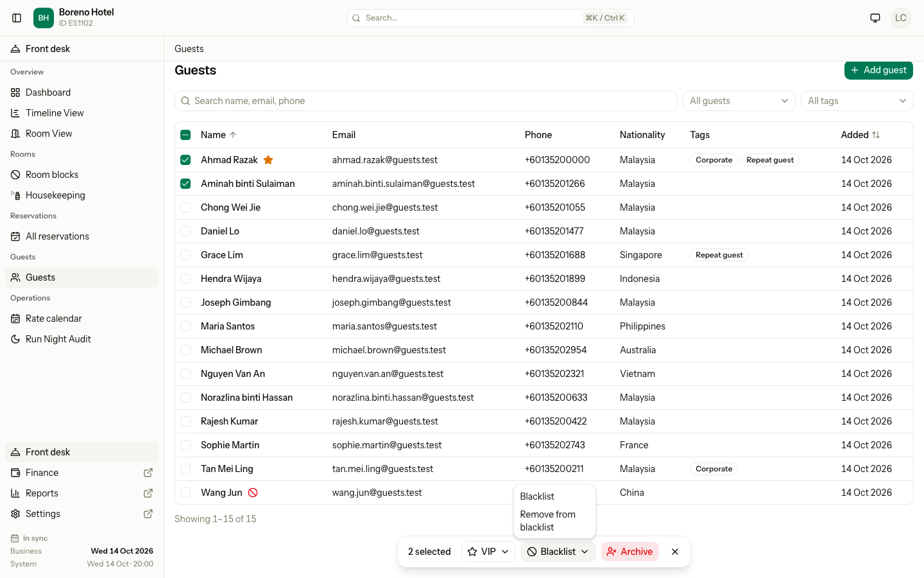
Task: Open the display monitor icon in header
Action: click(x=875, y=18)
